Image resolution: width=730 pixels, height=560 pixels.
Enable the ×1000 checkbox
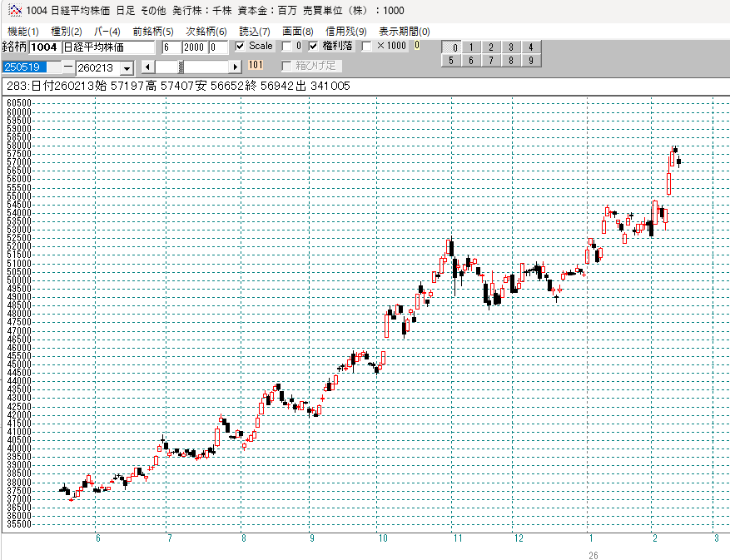point(367,47)
